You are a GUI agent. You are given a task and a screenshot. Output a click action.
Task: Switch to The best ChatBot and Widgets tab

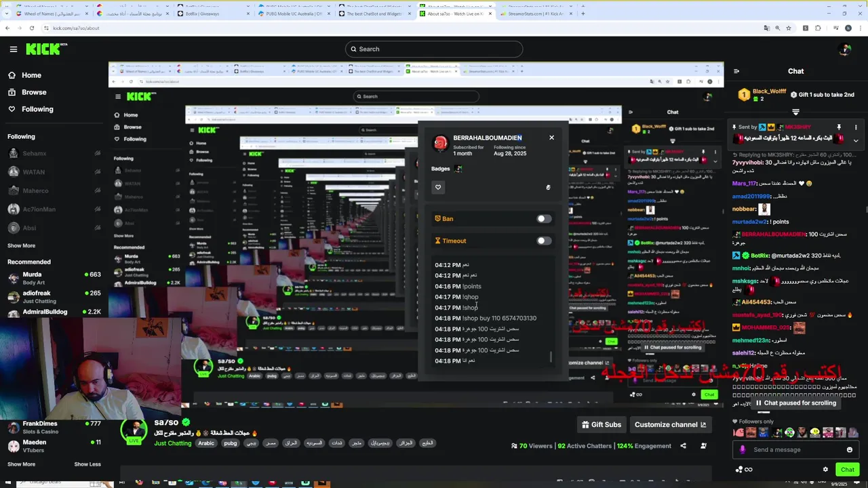point(376,14)
